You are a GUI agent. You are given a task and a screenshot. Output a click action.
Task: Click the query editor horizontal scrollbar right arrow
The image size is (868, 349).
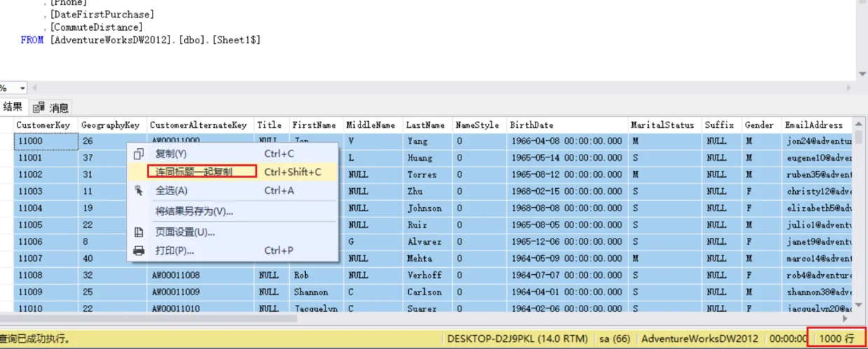850,88
